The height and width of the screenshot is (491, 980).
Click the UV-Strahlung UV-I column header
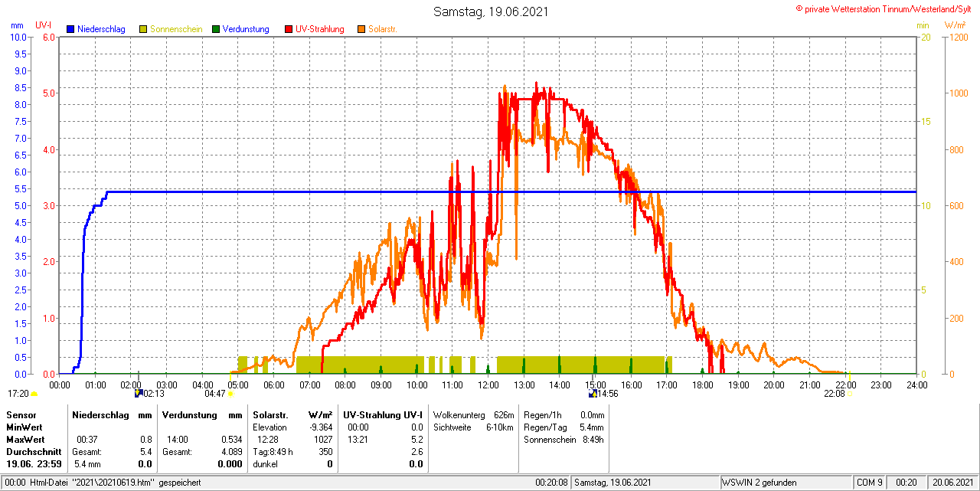[383, 415]
